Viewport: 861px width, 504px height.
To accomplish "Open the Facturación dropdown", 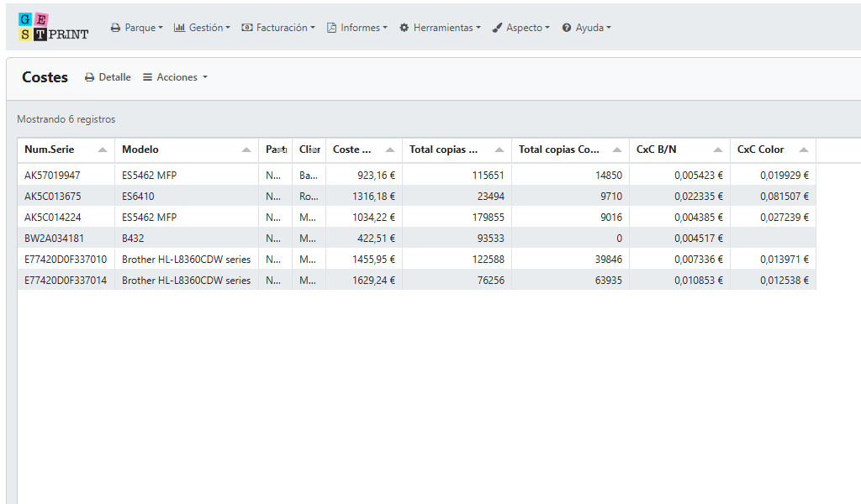I will coord(278,28).
